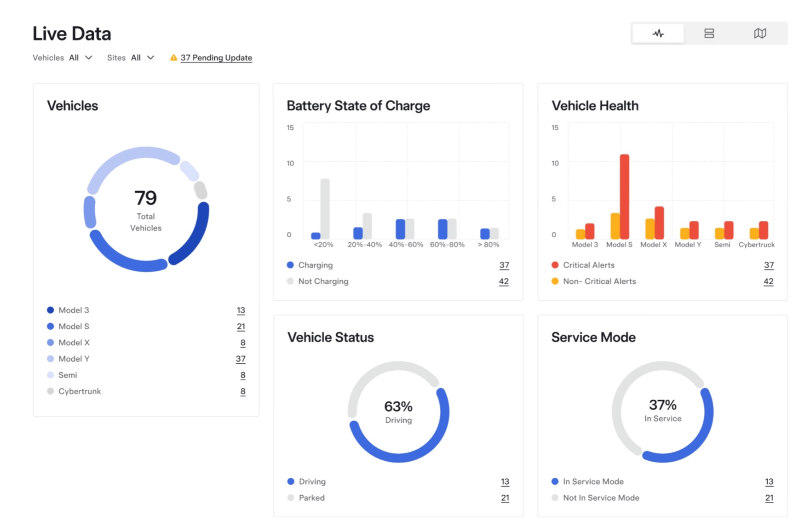Click the Battery State of Charge heading
The height and width of the screenshot is (532, 805).
(358, 106)
